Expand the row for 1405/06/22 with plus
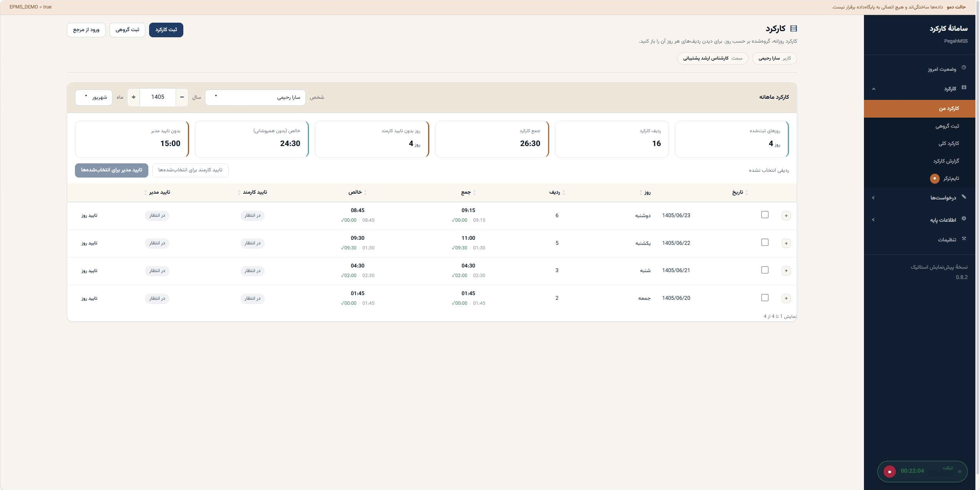 point(786,243)
